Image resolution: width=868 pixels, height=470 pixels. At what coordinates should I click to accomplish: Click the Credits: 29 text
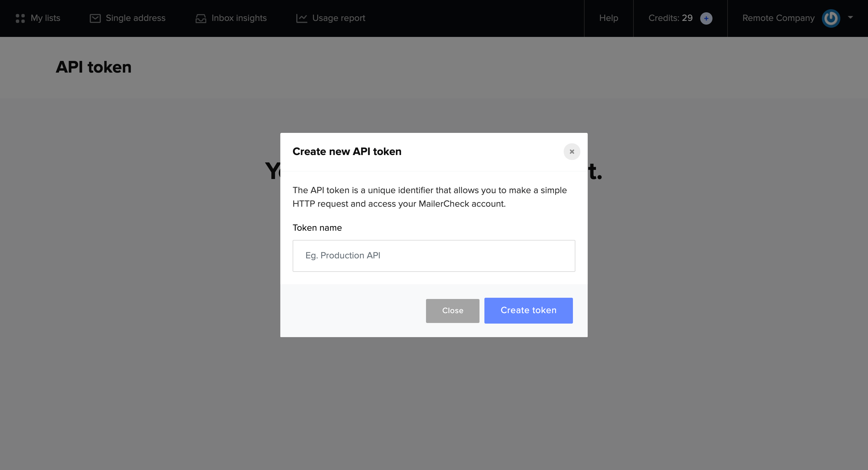tap(670, 18)
